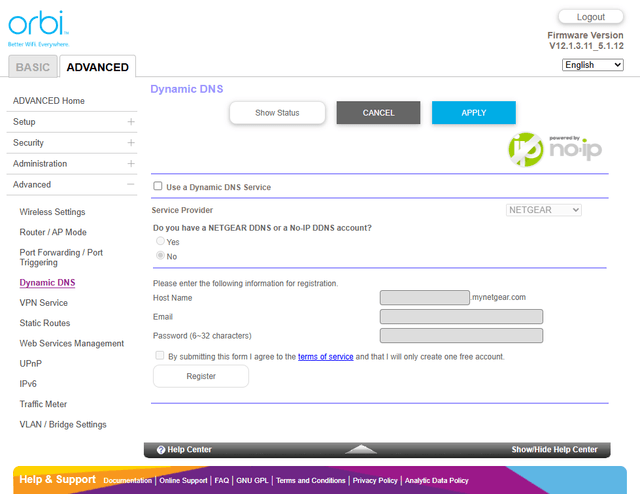This screenshot has height=494, width=640.
Task: Click the CANCEL button
Action: pos(378,113)
